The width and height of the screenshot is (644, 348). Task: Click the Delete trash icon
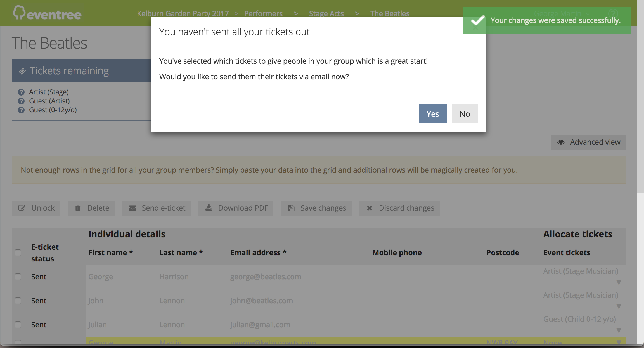[78, 208]
